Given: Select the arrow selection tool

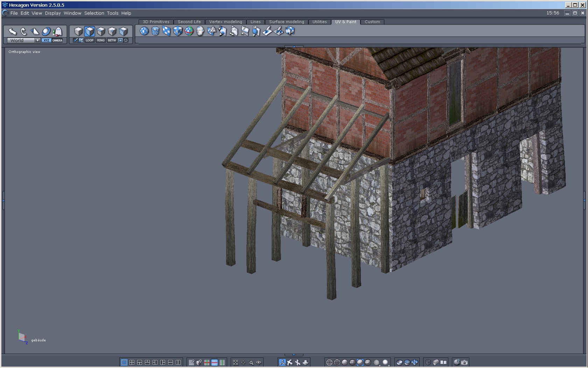Looking at the screenshot, I should 12,32.
